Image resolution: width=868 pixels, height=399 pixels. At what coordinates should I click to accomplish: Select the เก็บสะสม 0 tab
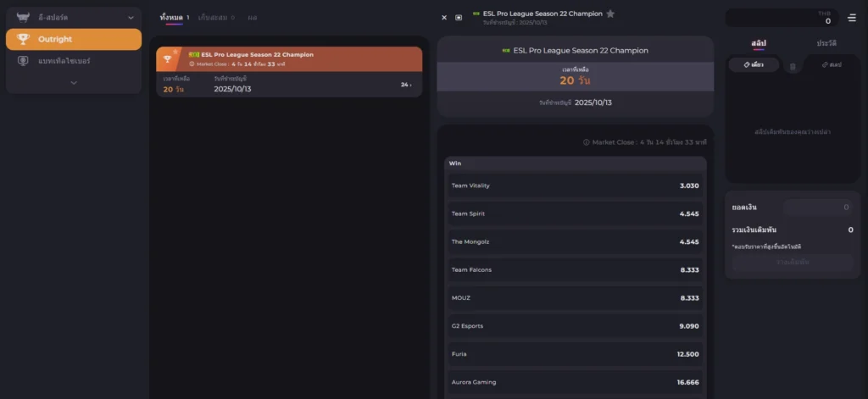click(216, 18)
